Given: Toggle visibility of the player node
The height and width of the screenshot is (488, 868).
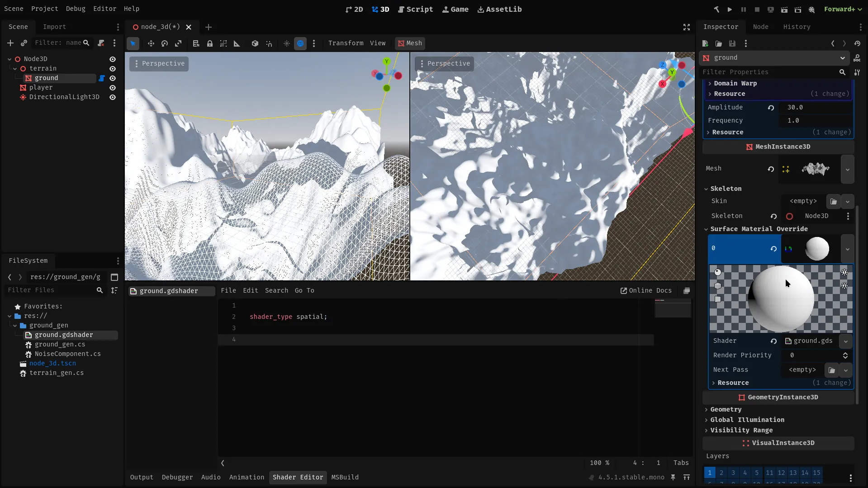Looking at the screenshot, I should click(113, 88).
